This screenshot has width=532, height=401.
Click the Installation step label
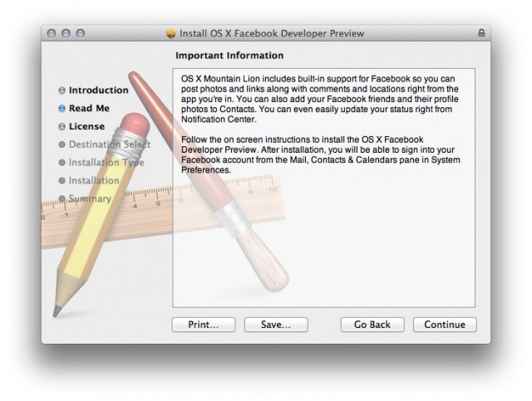click(94, 180)
